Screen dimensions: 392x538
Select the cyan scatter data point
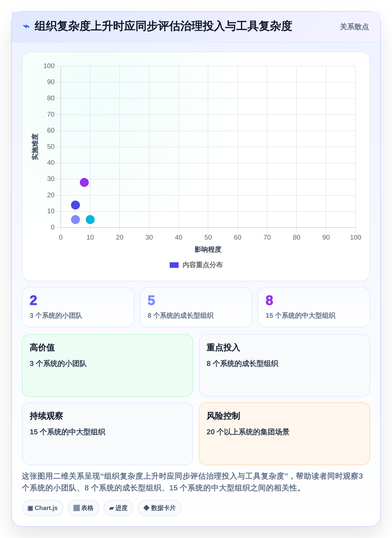[x=90, y=219]
